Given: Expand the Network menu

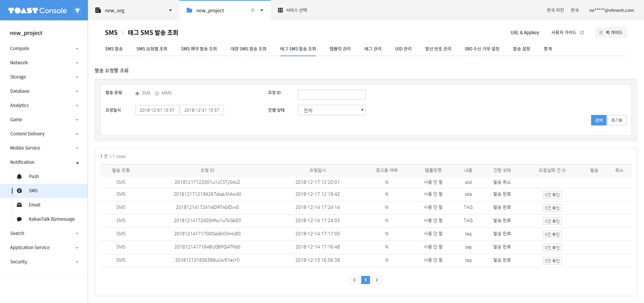Looking at the screenshot, I should (44, 63).
